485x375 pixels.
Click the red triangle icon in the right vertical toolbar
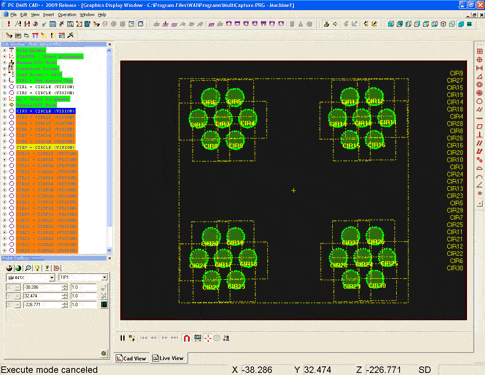click(x=479, y=76)
